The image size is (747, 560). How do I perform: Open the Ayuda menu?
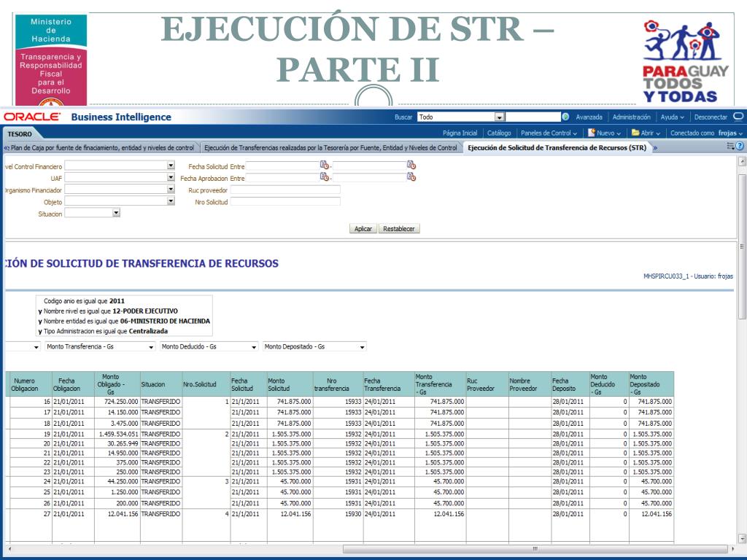tap(672, 117)
